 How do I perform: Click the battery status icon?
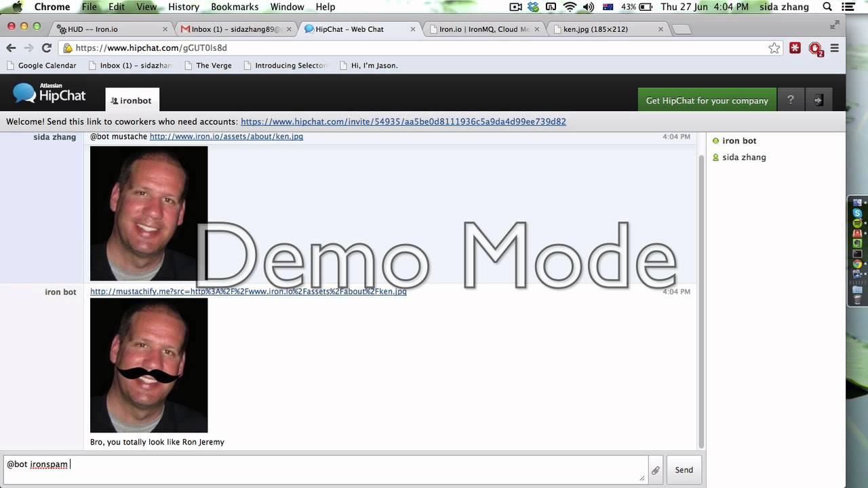[x=646, y=7]
